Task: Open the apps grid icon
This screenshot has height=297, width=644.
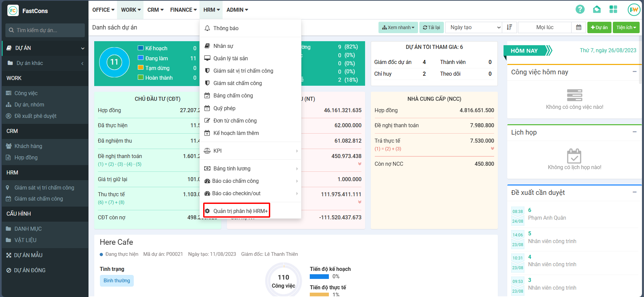Action: [613, 9]
